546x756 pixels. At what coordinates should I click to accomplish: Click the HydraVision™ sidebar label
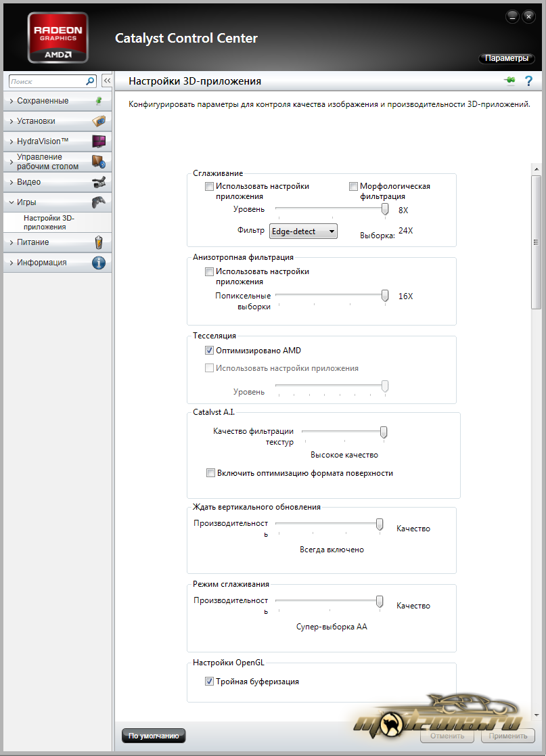43,141
